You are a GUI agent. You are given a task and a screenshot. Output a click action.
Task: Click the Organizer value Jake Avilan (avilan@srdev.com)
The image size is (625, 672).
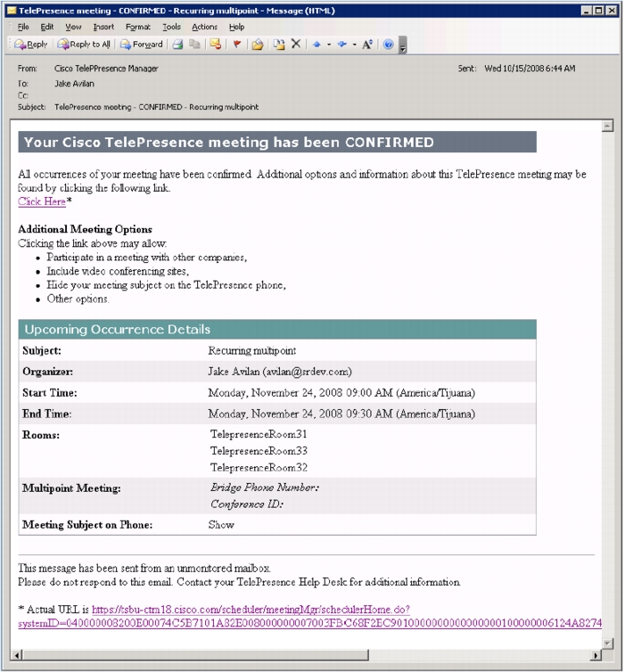[x=280, y=372]
